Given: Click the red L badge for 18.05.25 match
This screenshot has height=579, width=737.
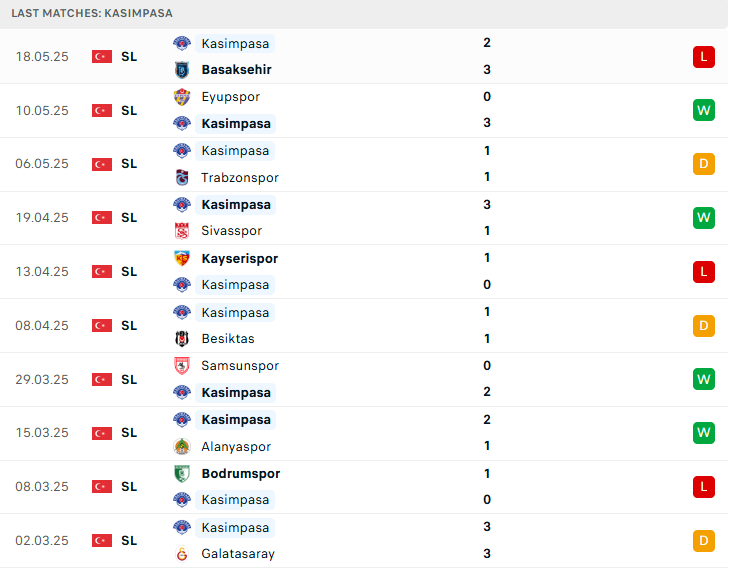Looking at the screenshot, I should coord(704,57).
